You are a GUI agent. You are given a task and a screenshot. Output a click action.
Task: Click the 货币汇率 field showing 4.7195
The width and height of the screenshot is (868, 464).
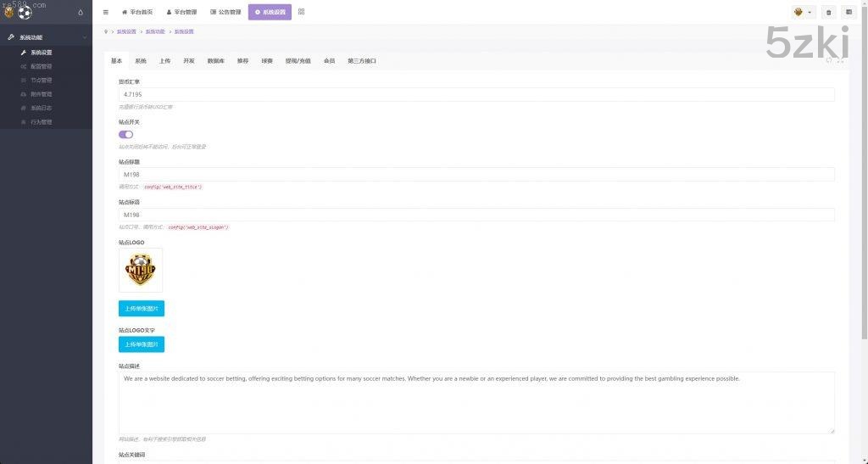click(x=476, y=95)
